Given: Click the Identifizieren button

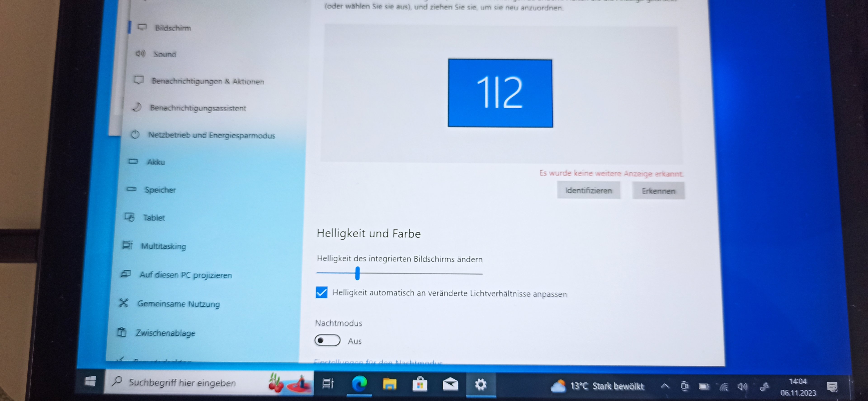Looking at the screenshot, I should (588, 191).
